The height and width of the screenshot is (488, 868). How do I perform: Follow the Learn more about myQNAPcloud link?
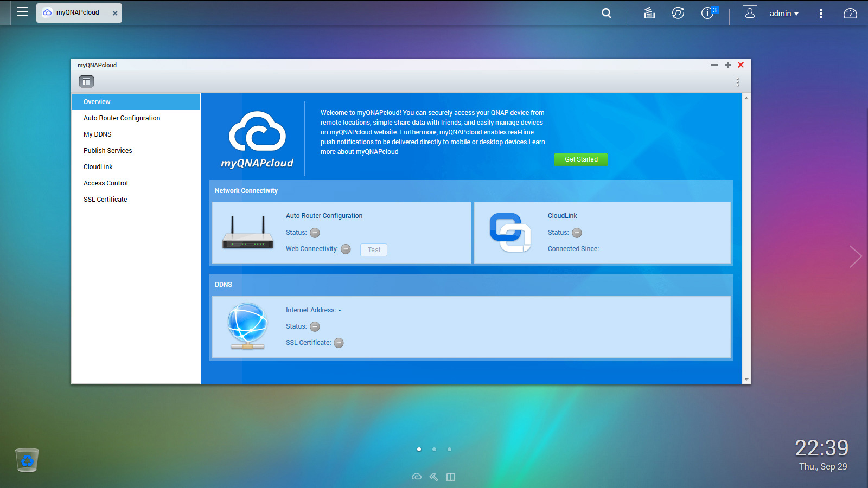(360, 152)
